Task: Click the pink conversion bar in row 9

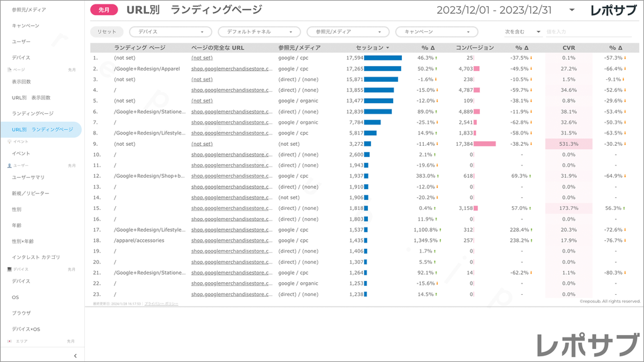Action: pos(485,144)
